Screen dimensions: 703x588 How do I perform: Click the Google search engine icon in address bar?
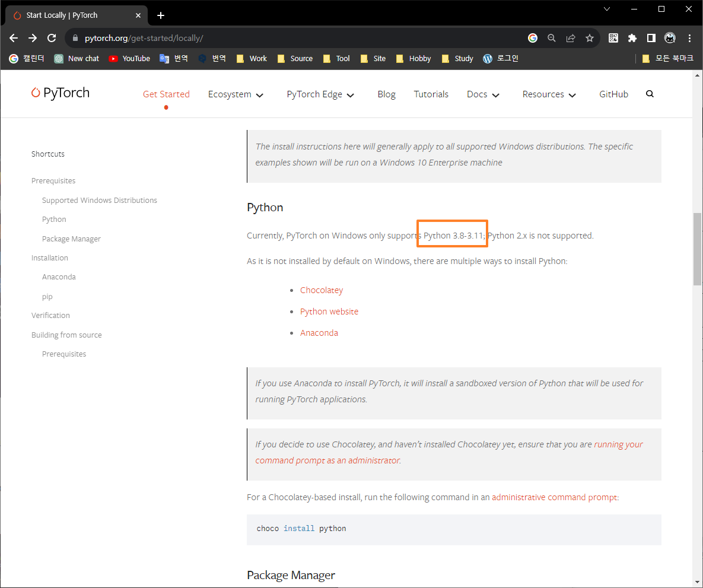[x=532, y=37]
